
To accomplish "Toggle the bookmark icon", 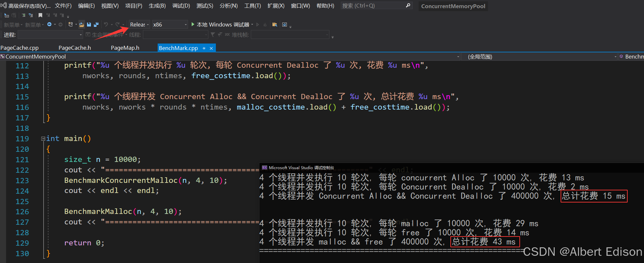I will (x=40, y=15).
